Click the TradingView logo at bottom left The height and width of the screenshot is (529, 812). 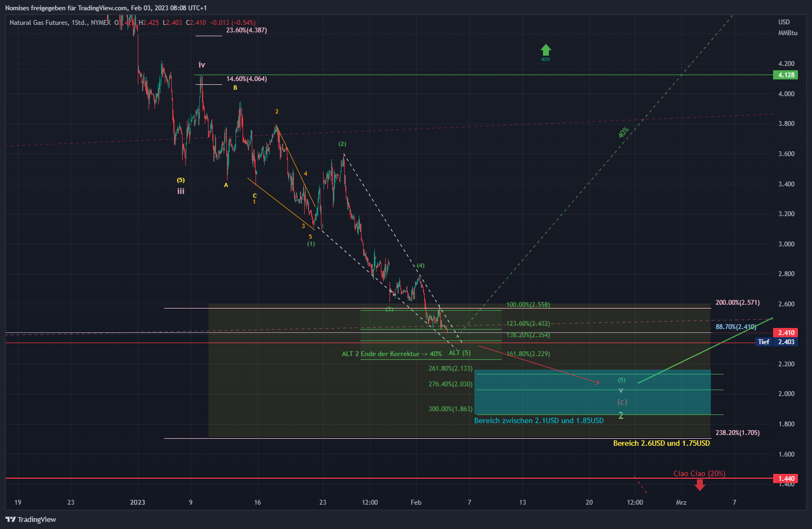pos(31,519)
